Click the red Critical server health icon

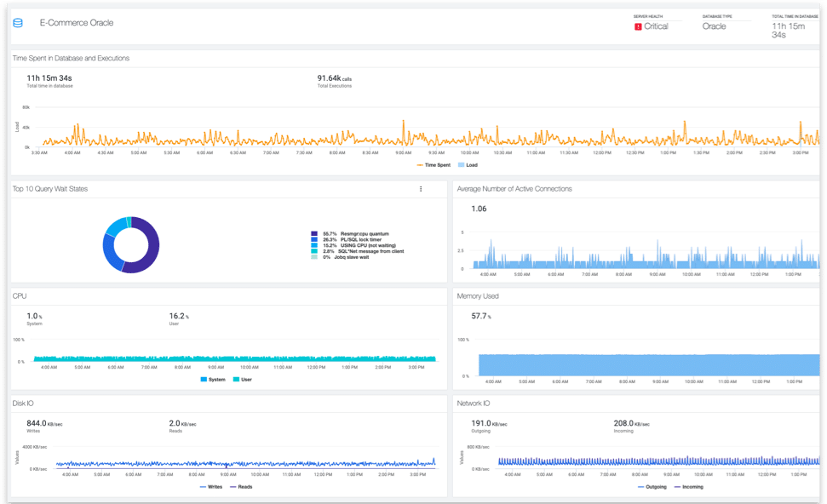coord(638,26)
